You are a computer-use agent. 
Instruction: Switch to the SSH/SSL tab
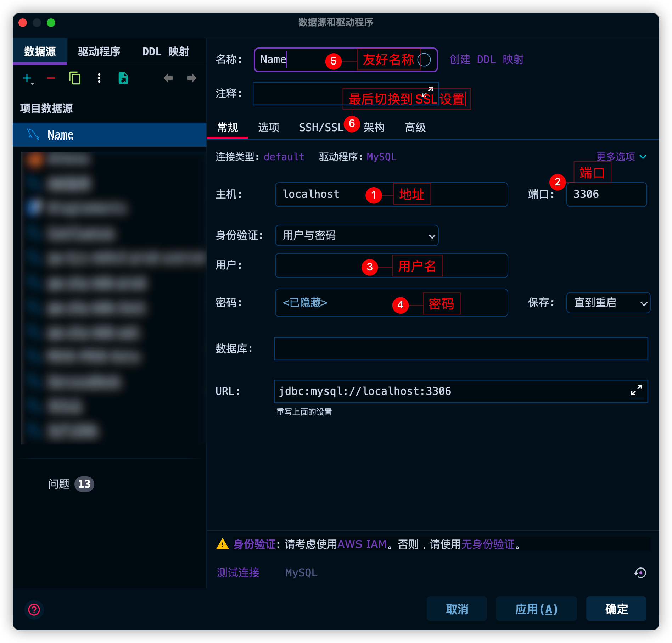(320, 128)
